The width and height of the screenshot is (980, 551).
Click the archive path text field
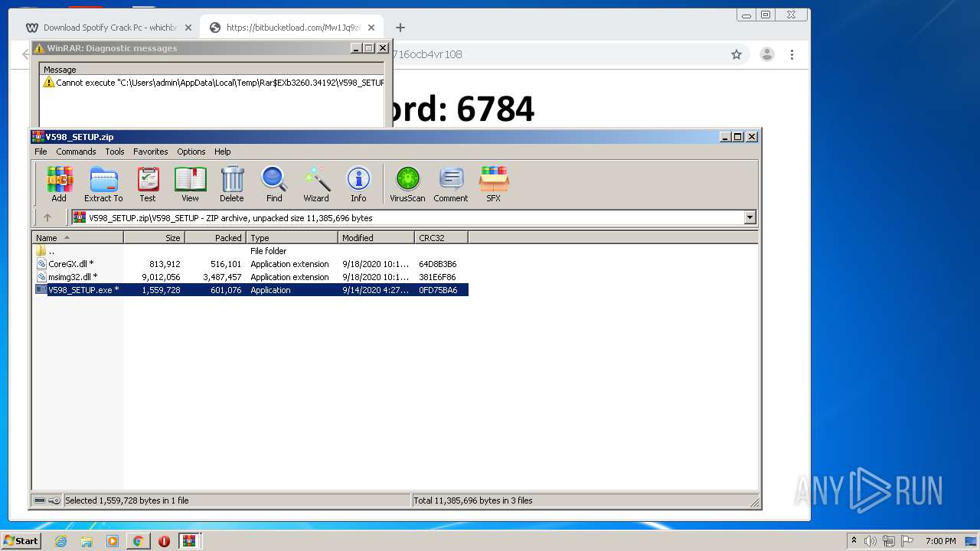[x=407, y=217]
